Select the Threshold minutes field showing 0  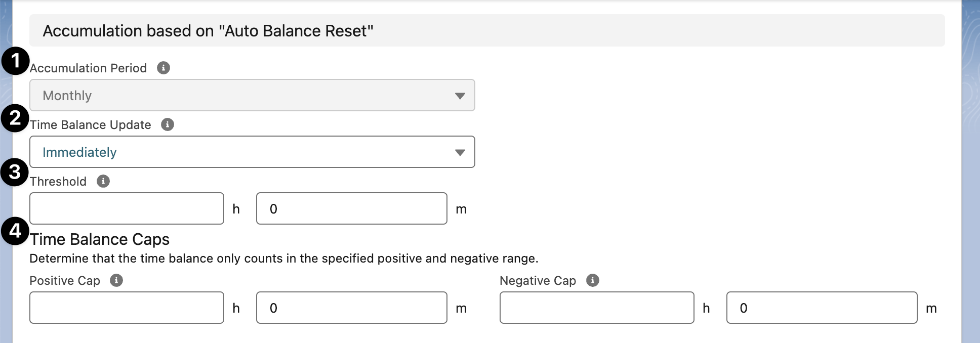[x=351, y=208]
